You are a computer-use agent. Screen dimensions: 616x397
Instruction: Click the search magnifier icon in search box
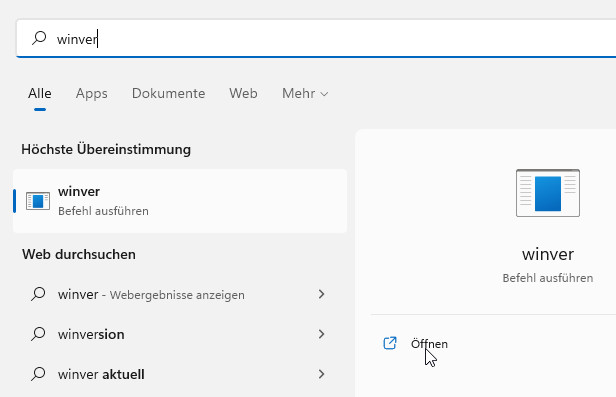pos(39,38)
